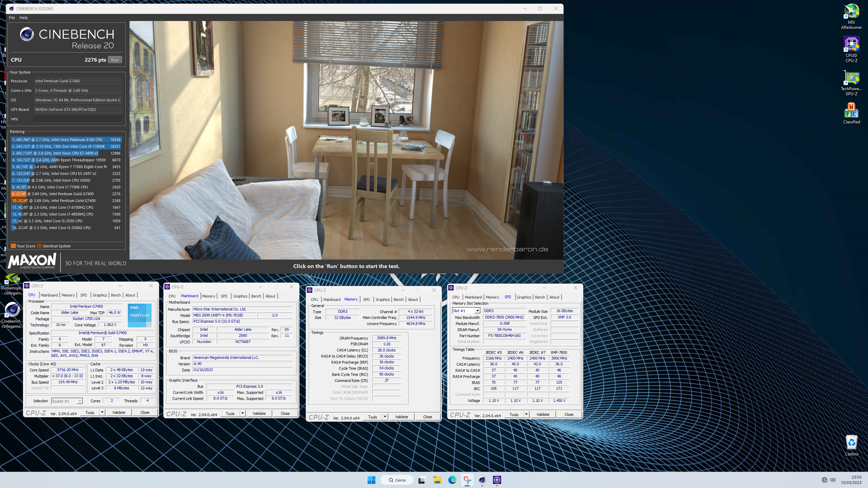Click Validate in SPD CPU-Z window
Viewport: 868px width, 488px height.
[543, 414]
